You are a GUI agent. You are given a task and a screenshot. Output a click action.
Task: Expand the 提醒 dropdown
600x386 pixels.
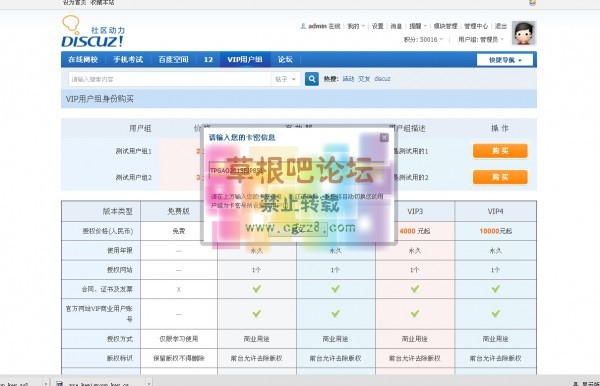pyautogui.click(x=417, y=26)
